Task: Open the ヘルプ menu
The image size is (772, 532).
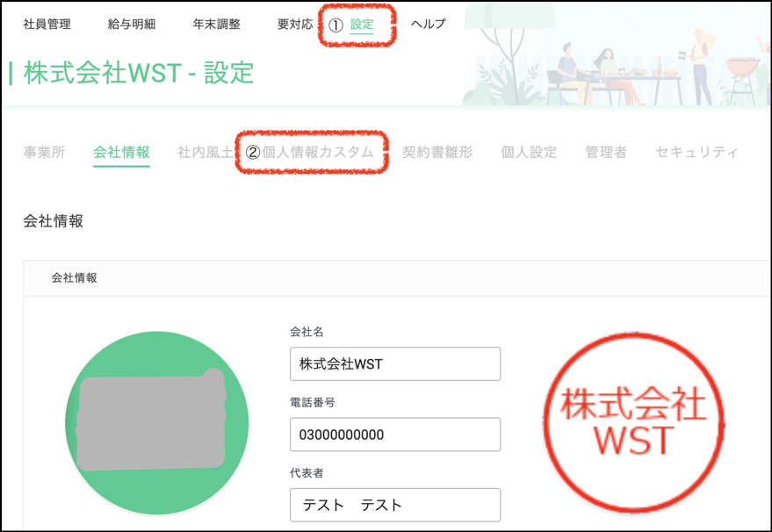Action: click(429, 24)
